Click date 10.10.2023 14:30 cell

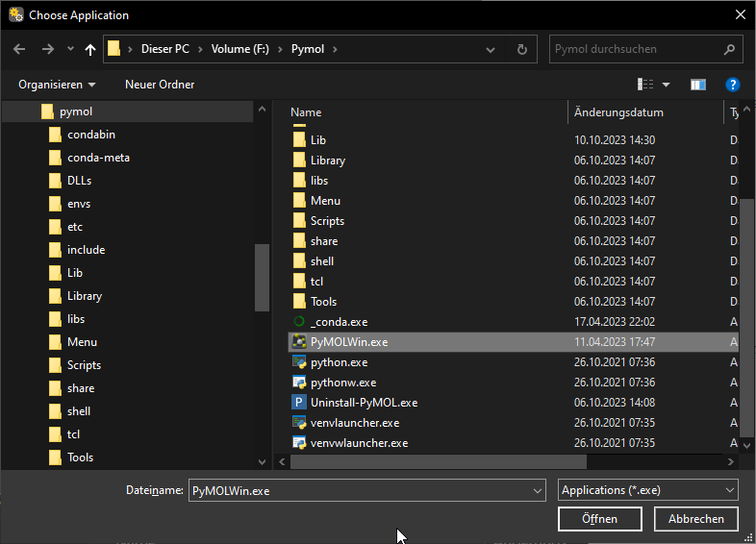click(615, 140)
